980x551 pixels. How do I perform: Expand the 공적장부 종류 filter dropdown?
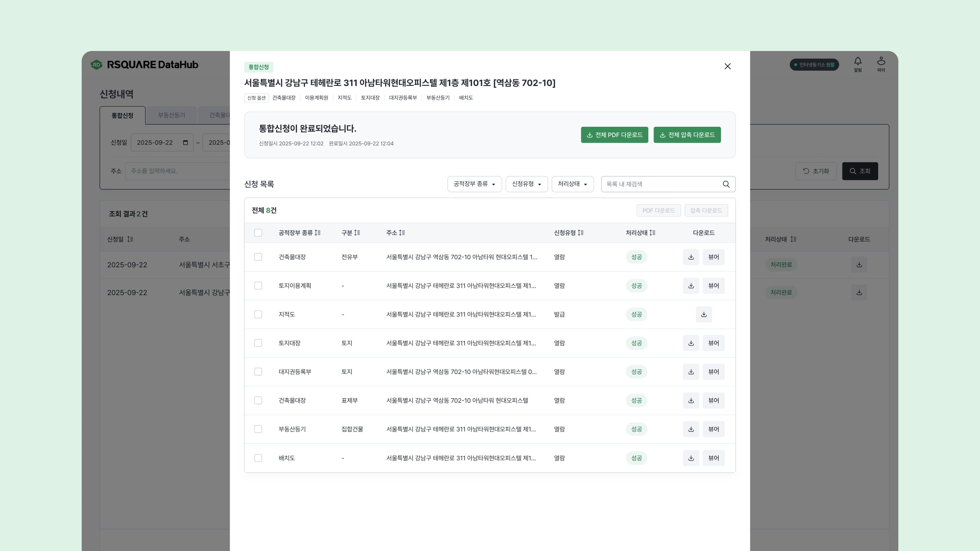[474, 184]
